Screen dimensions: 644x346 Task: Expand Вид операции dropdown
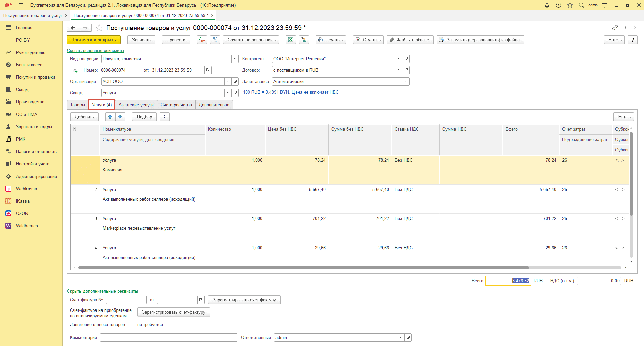pos(235,59)
